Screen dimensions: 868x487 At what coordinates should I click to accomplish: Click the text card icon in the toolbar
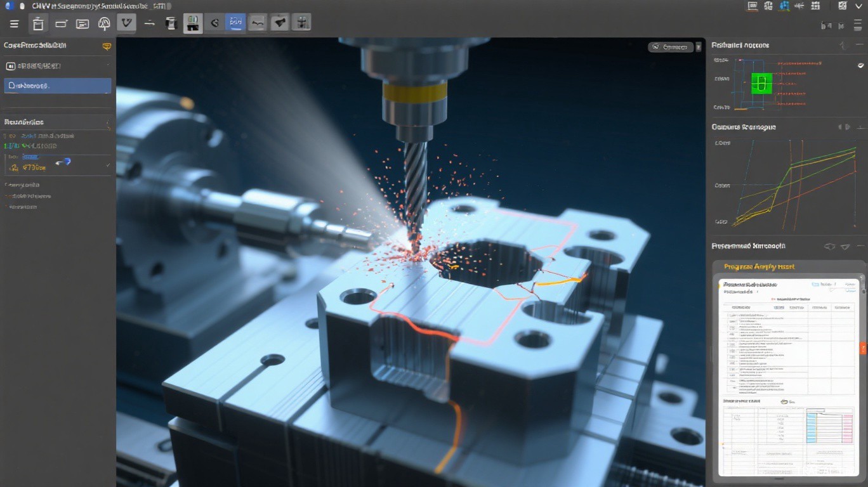pyautogui.click(x=82, y=24)
